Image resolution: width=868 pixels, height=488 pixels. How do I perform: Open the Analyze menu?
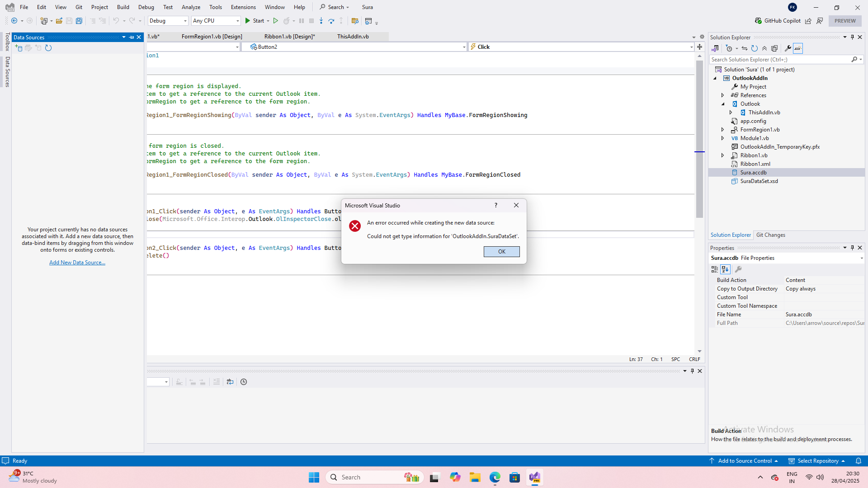[x=191, y=7]
